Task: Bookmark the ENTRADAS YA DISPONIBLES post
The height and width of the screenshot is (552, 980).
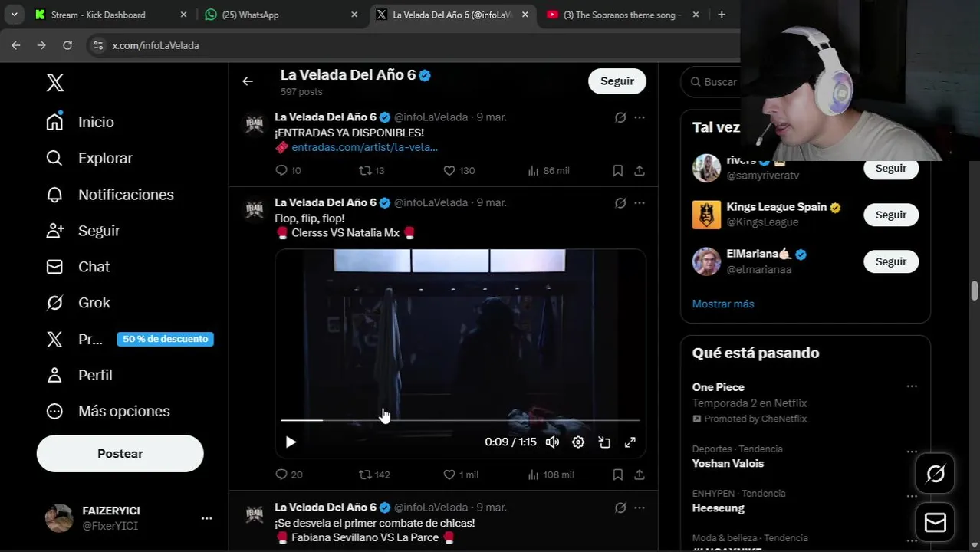Action: click(x=617, y=170)
